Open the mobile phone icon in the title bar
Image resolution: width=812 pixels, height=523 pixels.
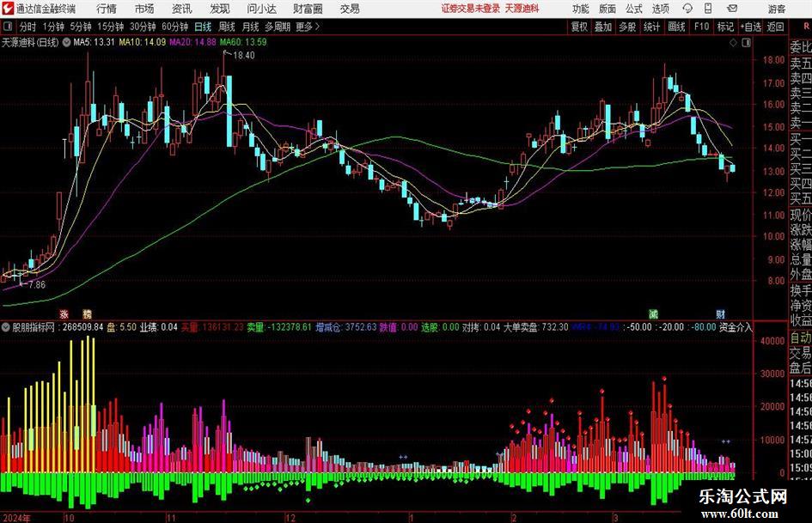pyautogui.click(x=708, y=9)
